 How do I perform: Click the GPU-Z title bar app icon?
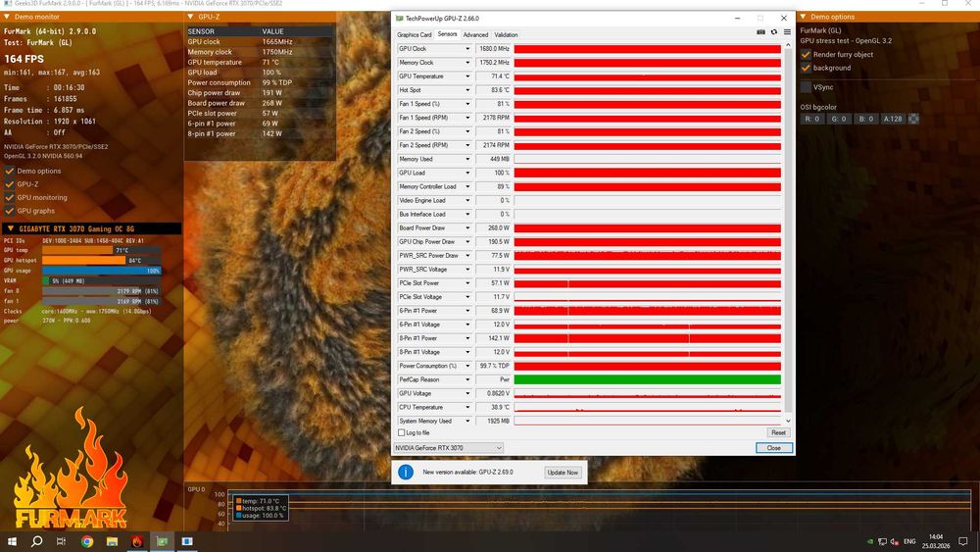tap(400, 18)
